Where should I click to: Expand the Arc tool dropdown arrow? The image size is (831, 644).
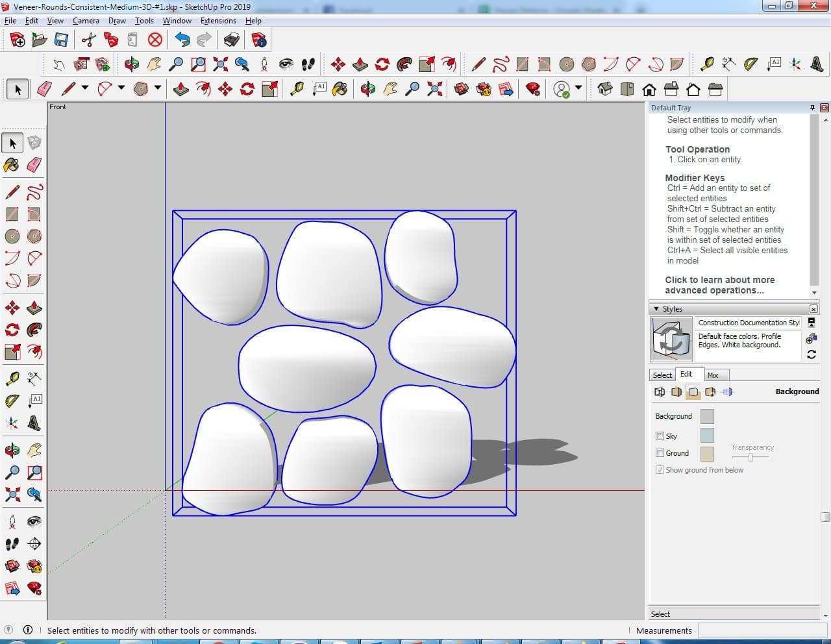pyautogui.click(x=121, y=88)
